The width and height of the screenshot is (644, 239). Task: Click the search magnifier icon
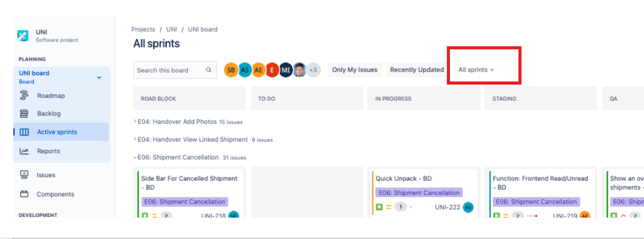(209, 70)
